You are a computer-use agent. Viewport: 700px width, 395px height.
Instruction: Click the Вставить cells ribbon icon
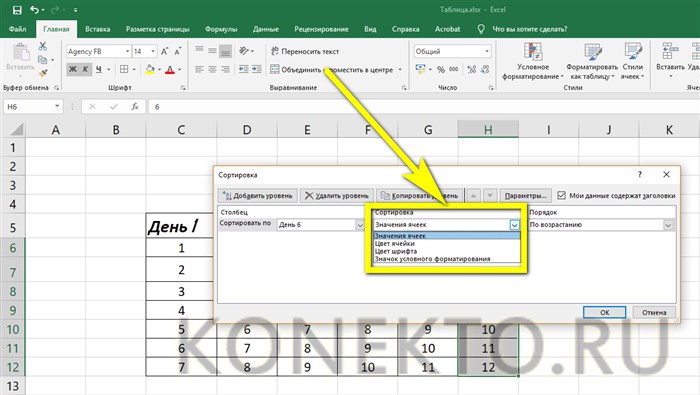point(670,61)
